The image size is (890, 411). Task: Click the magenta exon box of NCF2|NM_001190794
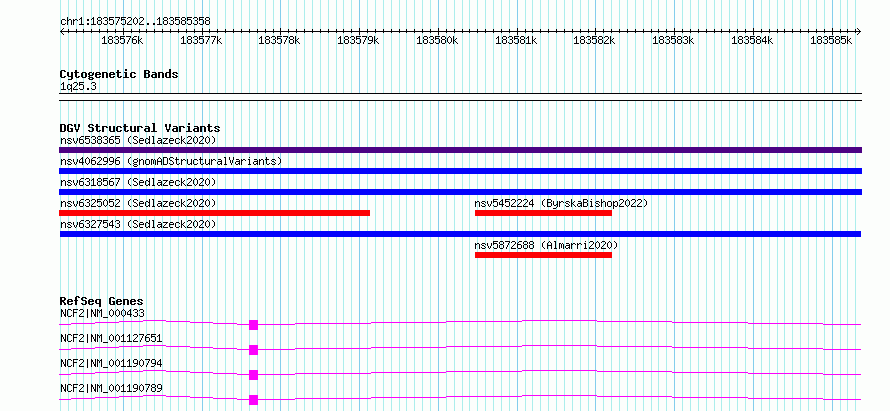point(253,375)
